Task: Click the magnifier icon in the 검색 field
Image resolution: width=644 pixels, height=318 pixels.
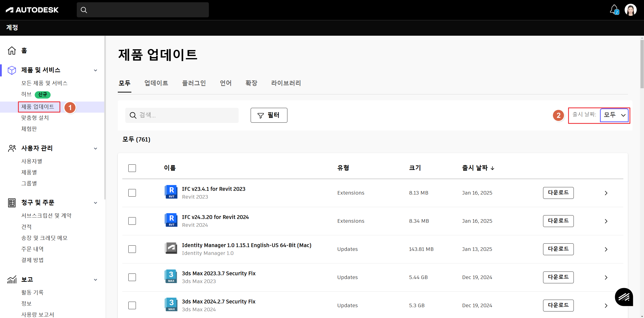Action: pyautogui.click(x=133, y=115)
